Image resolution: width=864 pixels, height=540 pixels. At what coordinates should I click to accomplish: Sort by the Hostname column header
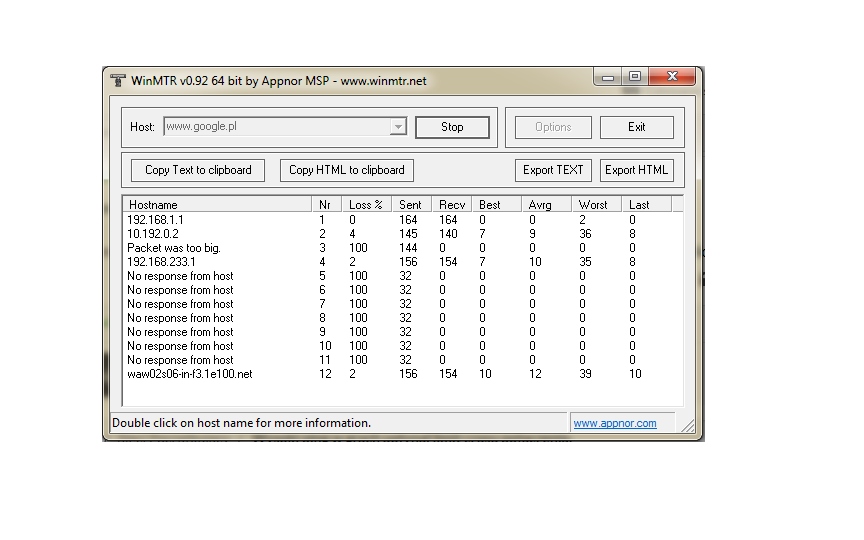217,204
